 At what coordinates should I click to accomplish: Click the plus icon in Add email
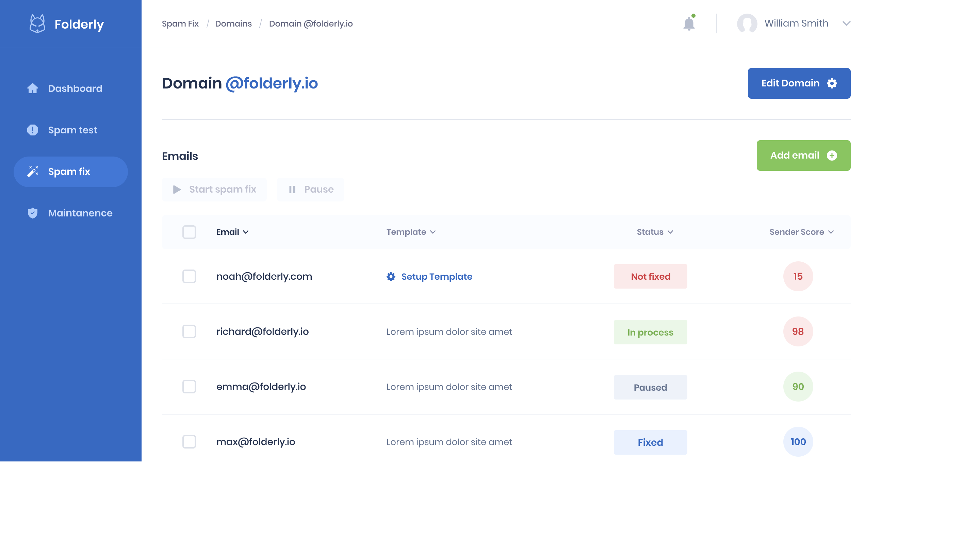pyautogui.click(x=832, y=155)
